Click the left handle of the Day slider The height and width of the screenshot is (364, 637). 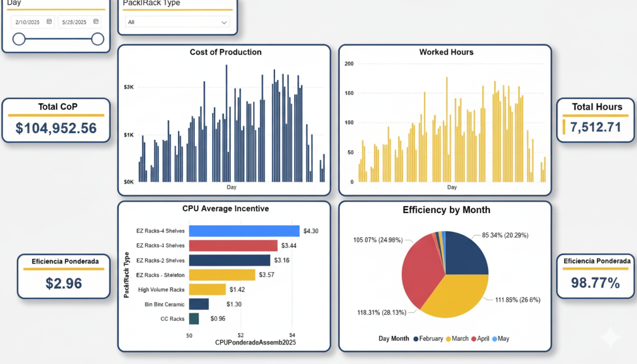pyautogui.click(x=19, y=39)
